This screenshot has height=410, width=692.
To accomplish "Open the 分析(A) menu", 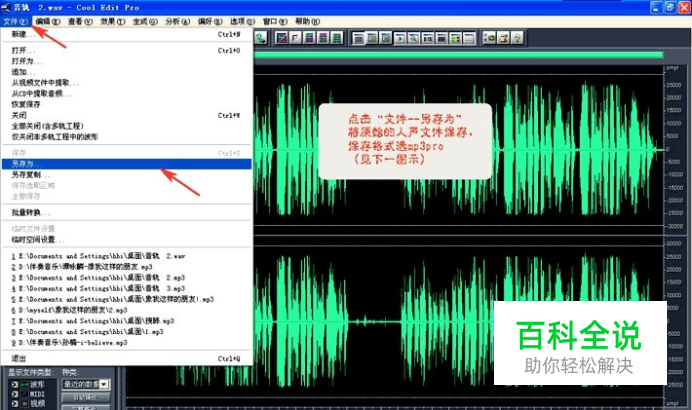I will point(178,21).
